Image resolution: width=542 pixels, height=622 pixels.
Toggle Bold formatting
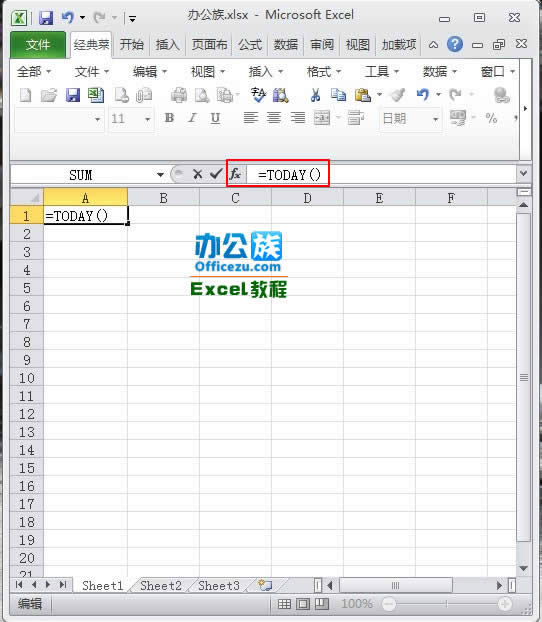pyautogui.click(x=169, y=118)
